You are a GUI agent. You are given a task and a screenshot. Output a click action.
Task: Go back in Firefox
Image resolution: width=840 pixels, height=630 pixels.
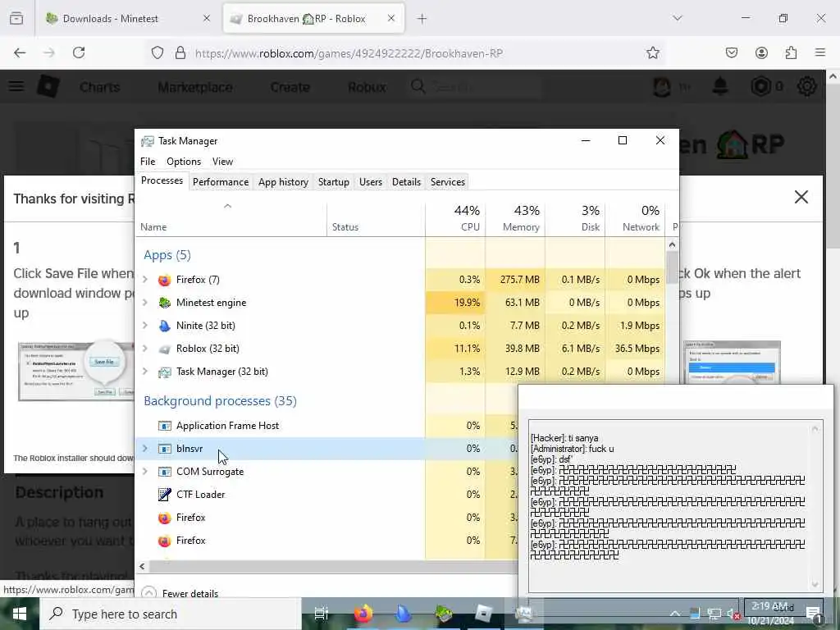pyautogui.click(x=20, y=52)
